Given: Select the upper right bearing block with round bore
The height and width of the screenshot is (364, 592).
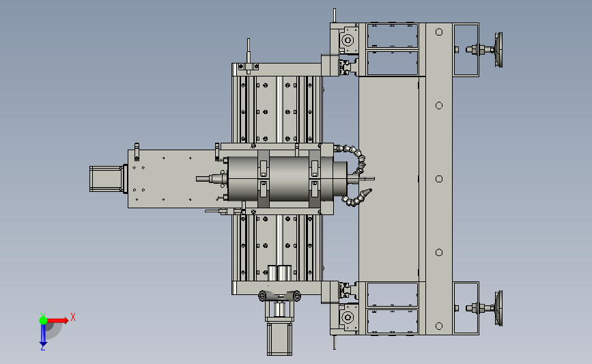Looking at the screenshot, I should click(x=348, y=40).
